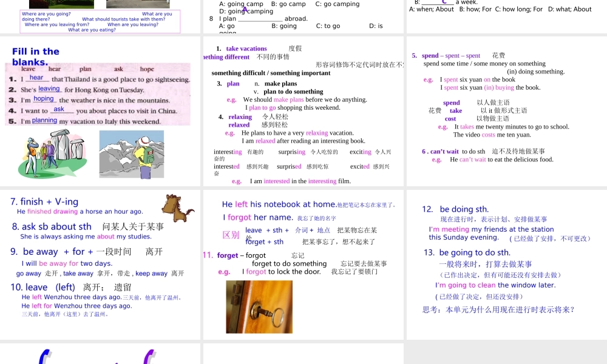Click the answer 'leaving' in sentence 2
The width and height of the screenshot is (607, 364).
point(49,89)
